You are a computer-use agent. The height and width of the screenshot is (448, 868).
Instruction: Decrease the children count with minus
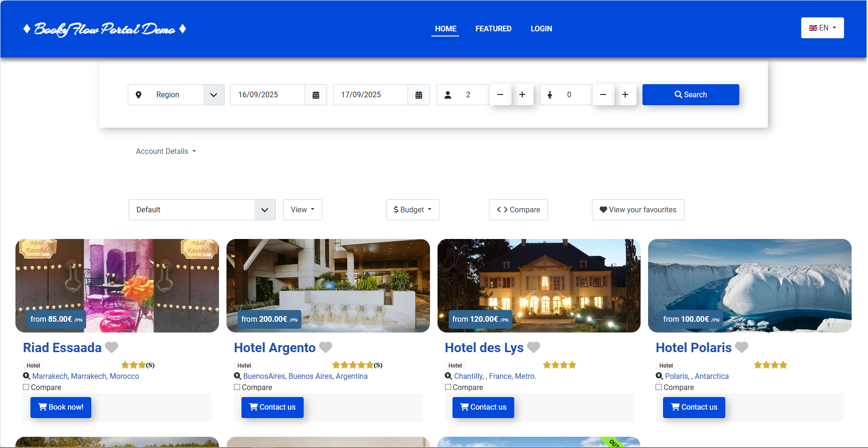pyautogui.click(x=603, y=95)
